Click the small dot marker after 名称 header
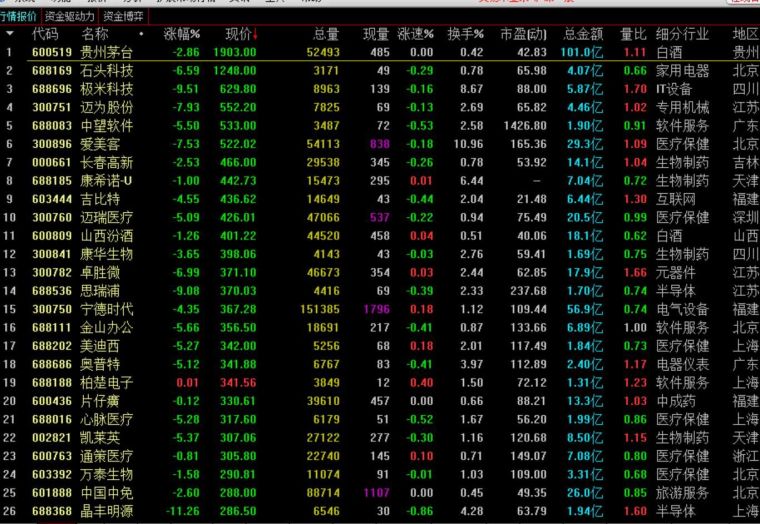Image resolution: width=760 pixels, height=524 pixels. coord(141,34)
